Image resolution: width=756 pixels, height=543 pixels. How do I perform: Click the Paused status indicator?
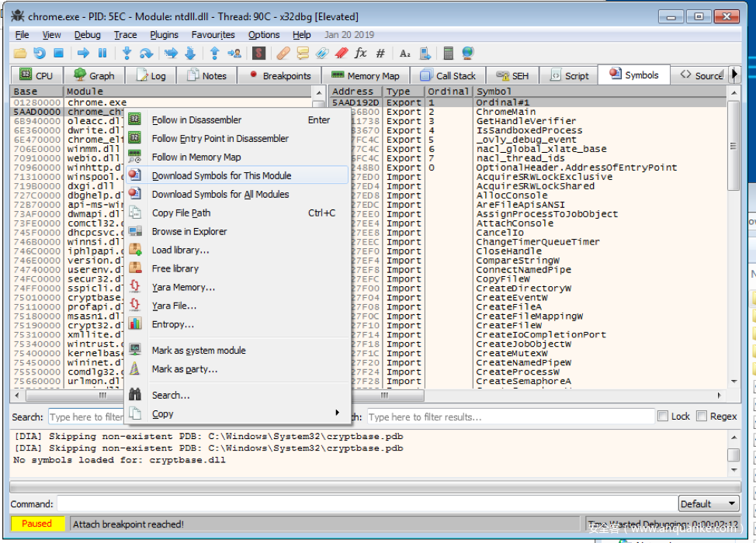37,524
